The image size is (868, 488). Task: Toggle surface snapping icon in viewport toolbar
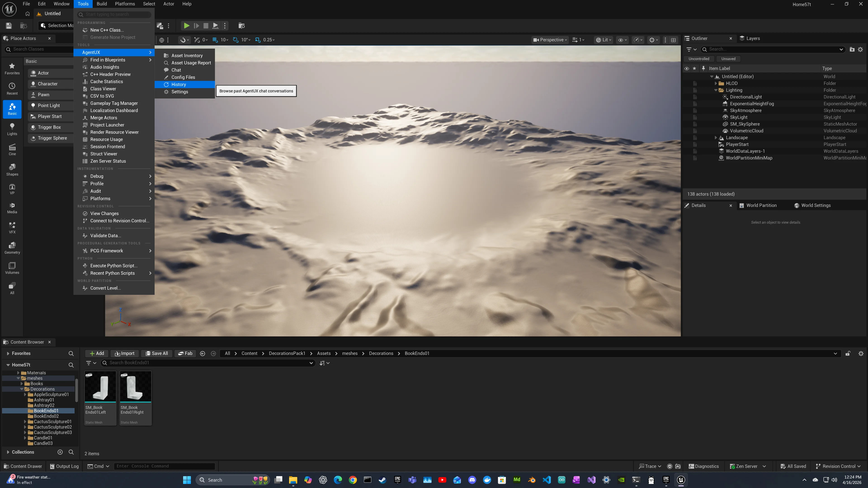click(x=197, y=40)
